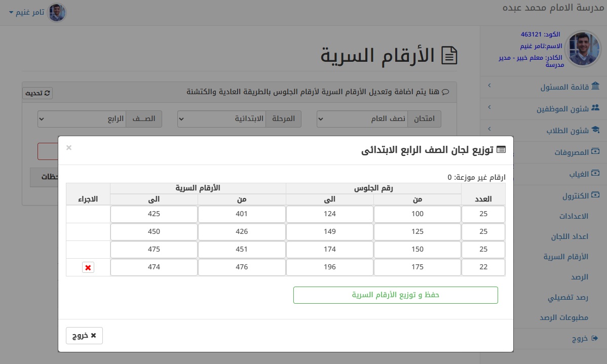Expand قائمة المسئول sidebar menu
Viewport: 607px width, 364px height.
pos(544,87)
